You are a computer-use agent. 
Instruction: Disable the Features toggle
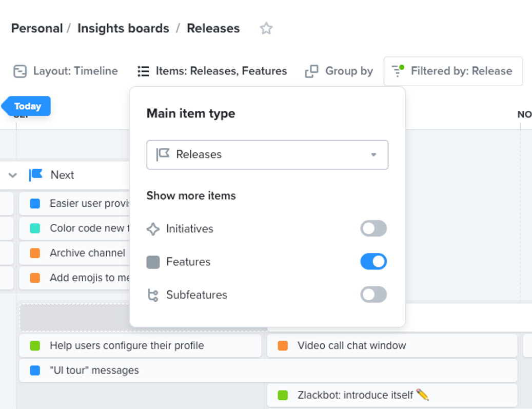click(x=373, y=261)
